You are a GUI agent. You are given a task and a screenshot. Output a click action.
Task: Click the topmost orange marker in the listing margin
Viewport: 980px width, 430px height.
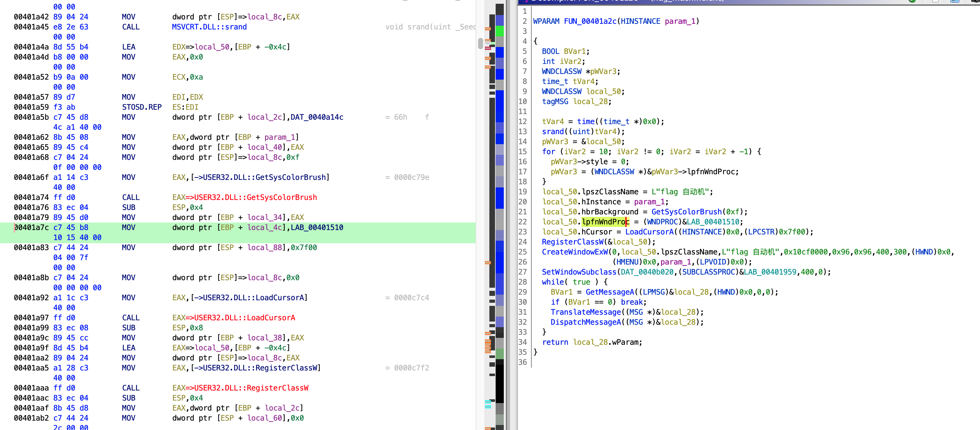[x=488, y=29]
